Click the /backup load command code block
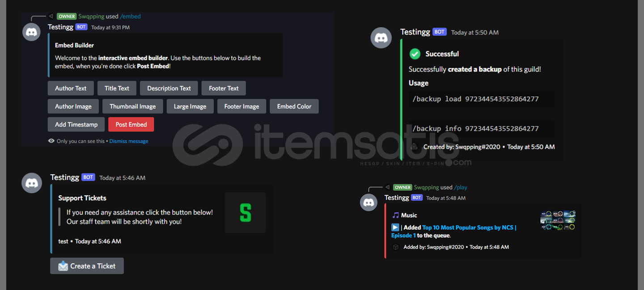Image resolution: width=644 pixels, height=290 pixels. click(x=482, y=99)
